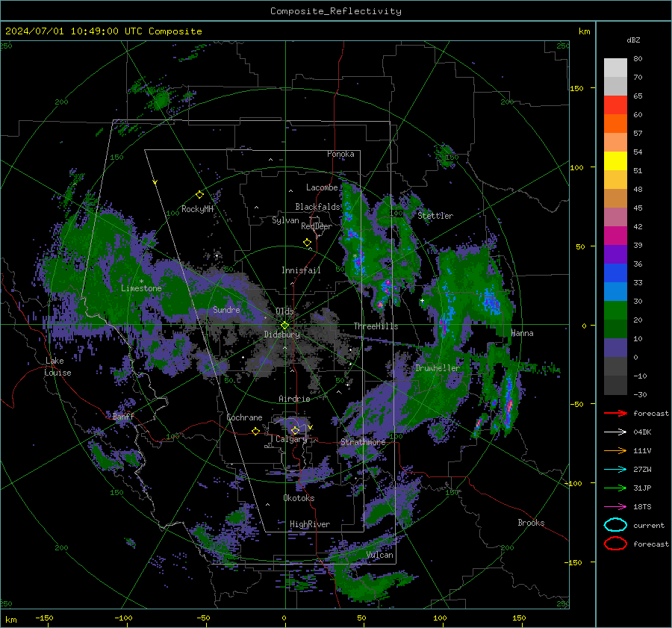Select the RockyMH label

(197, 209)
